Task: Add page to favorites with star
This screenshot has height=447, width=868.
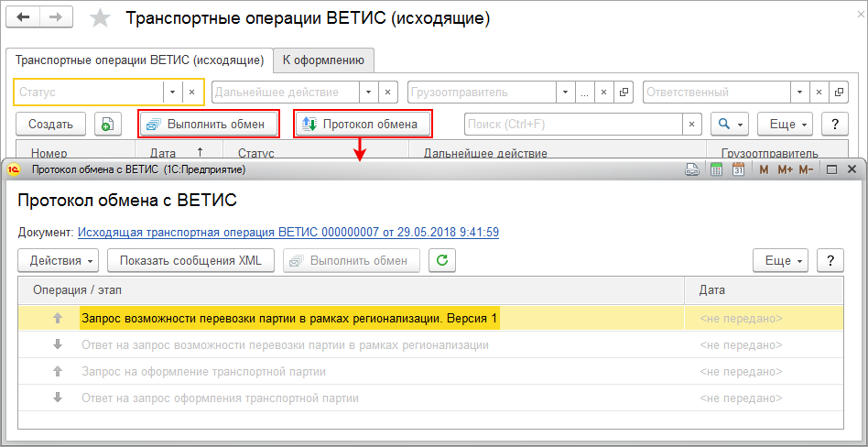Action: (x=100, y=18)
